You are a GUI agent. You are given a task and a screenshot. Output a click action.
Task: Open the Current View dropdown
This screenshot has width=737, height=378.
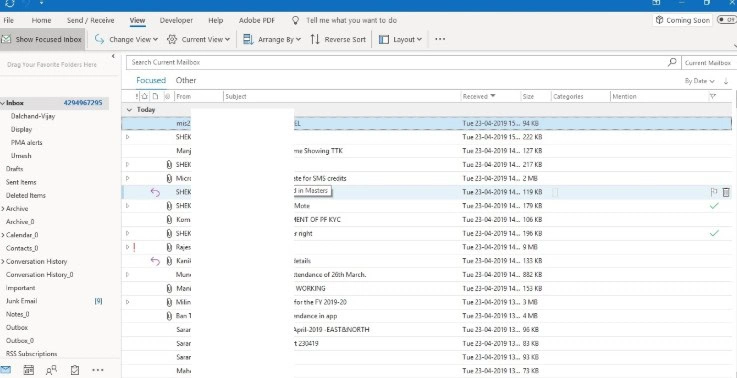pyautogui.click(x=198, y=39)
